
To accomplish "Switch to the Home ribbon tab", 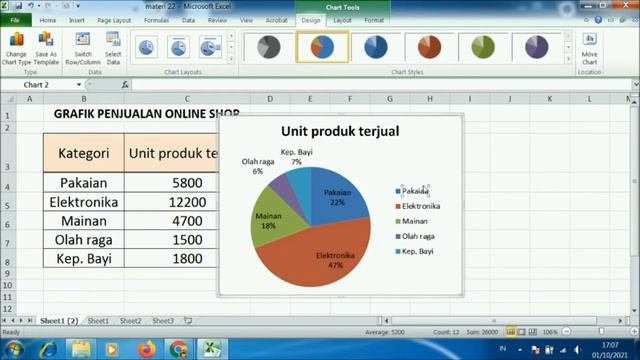I will 48,20.
